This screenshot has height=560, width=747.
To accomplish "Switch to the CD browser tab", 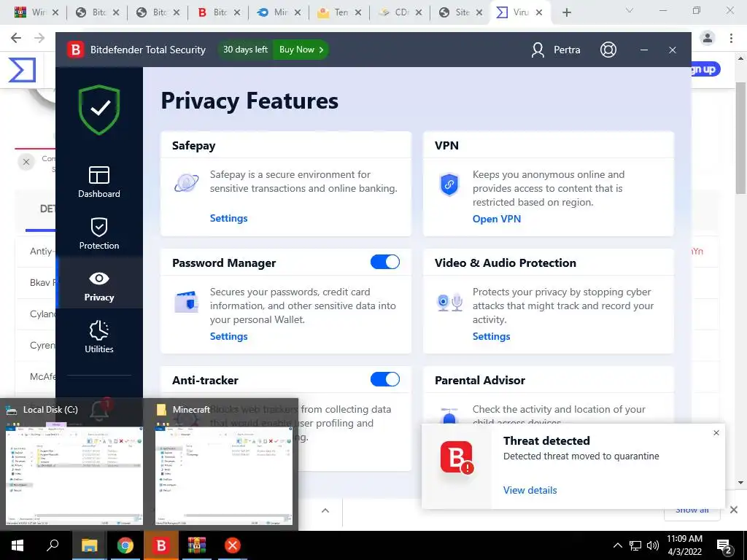I will (x=400, y=12).
